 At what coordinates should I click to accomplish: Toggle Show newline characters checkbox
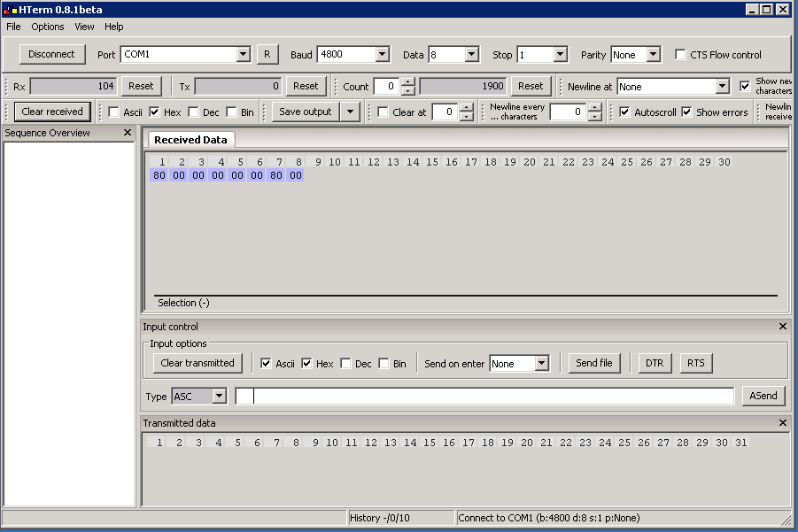coord(745,87)
